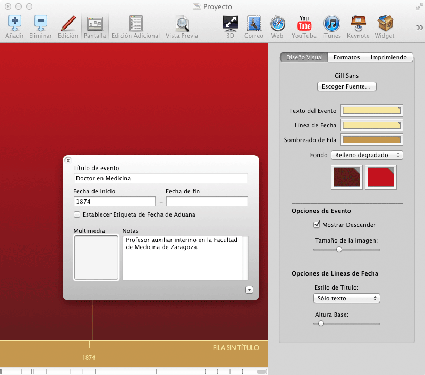This screenshot has height=375, width=425.
Task: Click the Escoger Fuente button
Action: click(x=346, y=87)
